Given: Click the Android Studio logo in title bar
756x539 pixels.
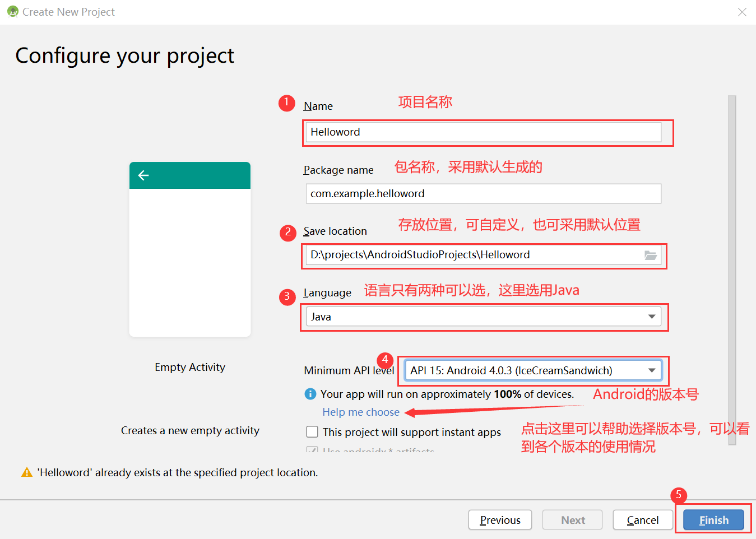Looking at the screenshot, I should click(x=12, y=11).
